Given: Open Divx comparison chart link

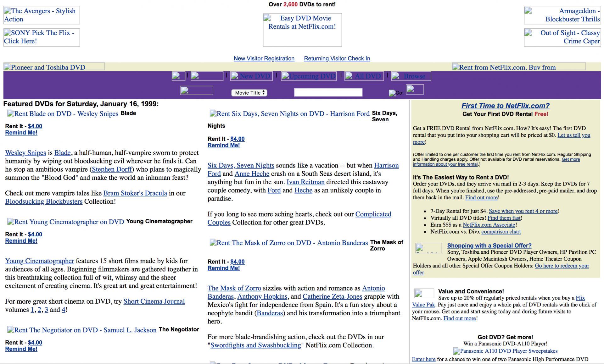Looking at the screenshot, I should click(x=501, y=232).
